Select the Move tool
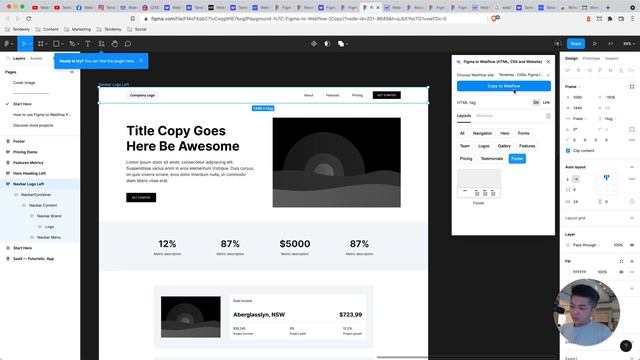 coord(24,44)
